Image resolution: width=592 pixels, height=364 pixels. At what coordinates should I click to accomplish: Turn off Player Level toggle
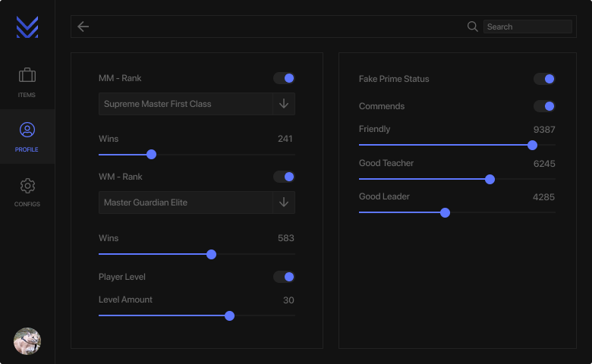(285, 277)
